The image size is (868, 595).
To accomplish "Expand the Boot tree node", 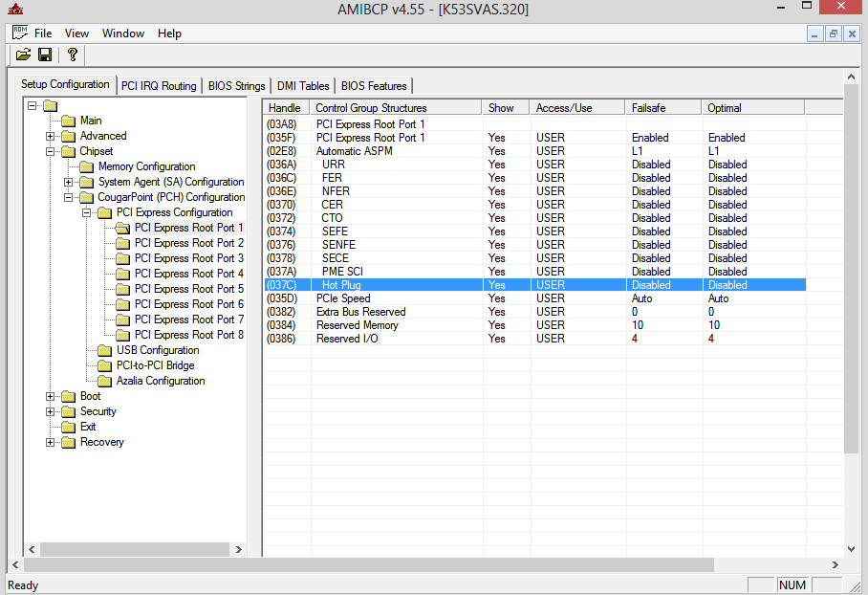I will 50,397.
